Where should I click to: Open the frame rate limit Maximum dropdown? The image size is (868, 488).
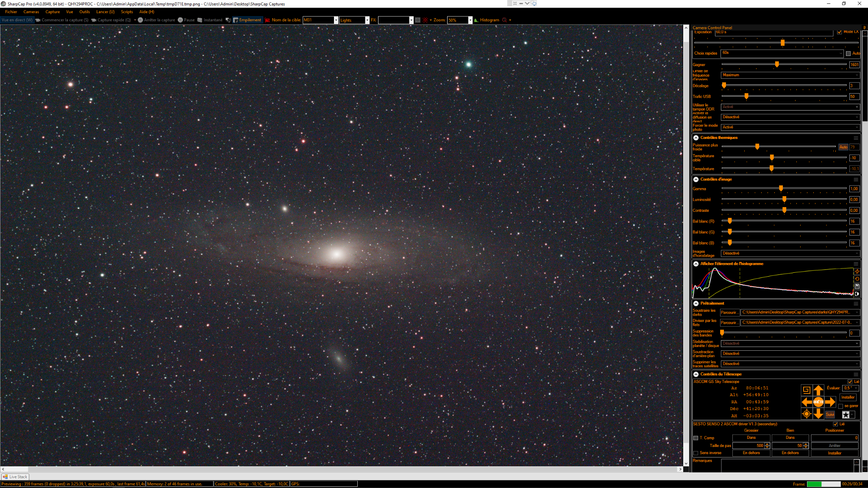[790, 75]
